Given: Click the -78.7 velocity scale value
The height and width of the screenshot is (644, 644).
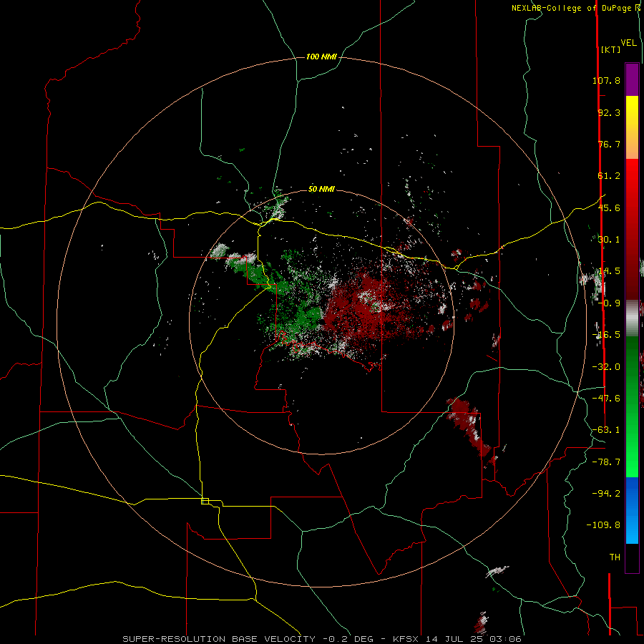Looking at the screenshot, I should [606, 462].
